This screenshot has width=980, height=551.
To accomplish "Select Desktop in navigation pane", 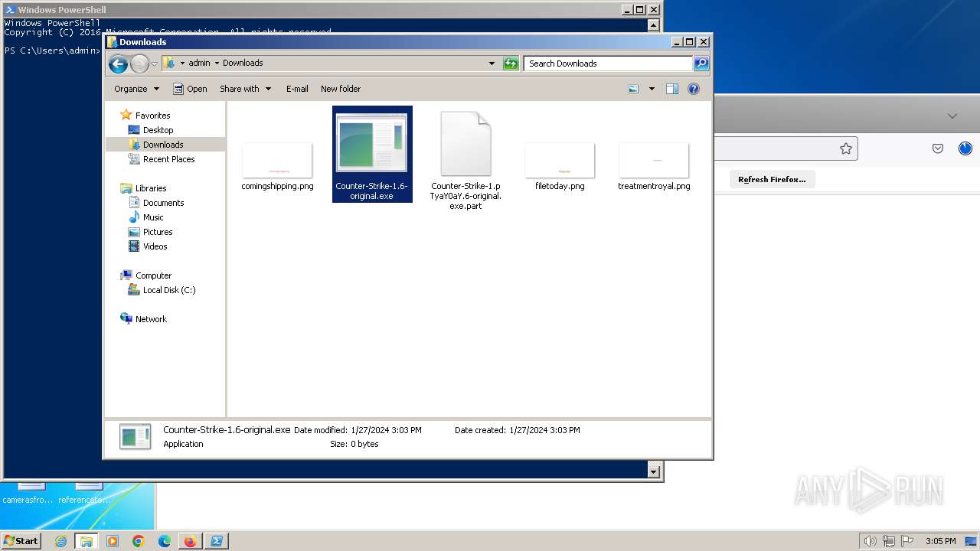I will (x=150, y=130).
